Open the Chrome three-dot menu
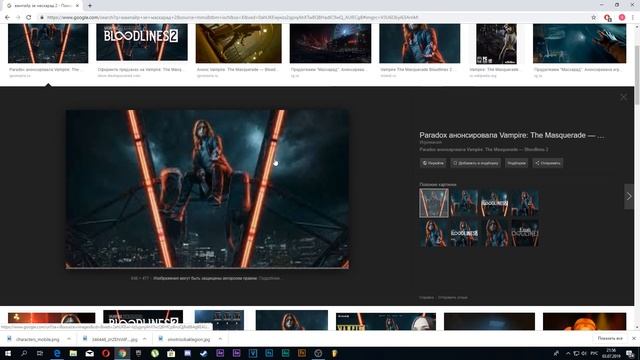Viewport: 640px width, 360px height. coord(633,18)
